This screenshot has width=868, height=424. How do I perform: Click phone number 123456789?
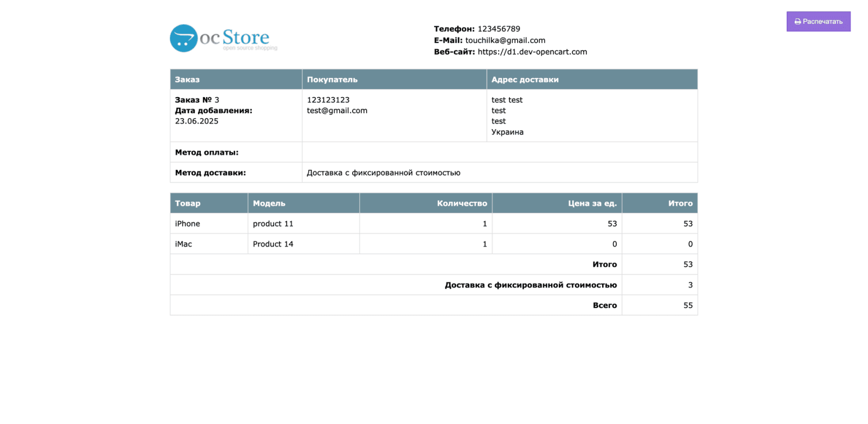tap(499, 29)
